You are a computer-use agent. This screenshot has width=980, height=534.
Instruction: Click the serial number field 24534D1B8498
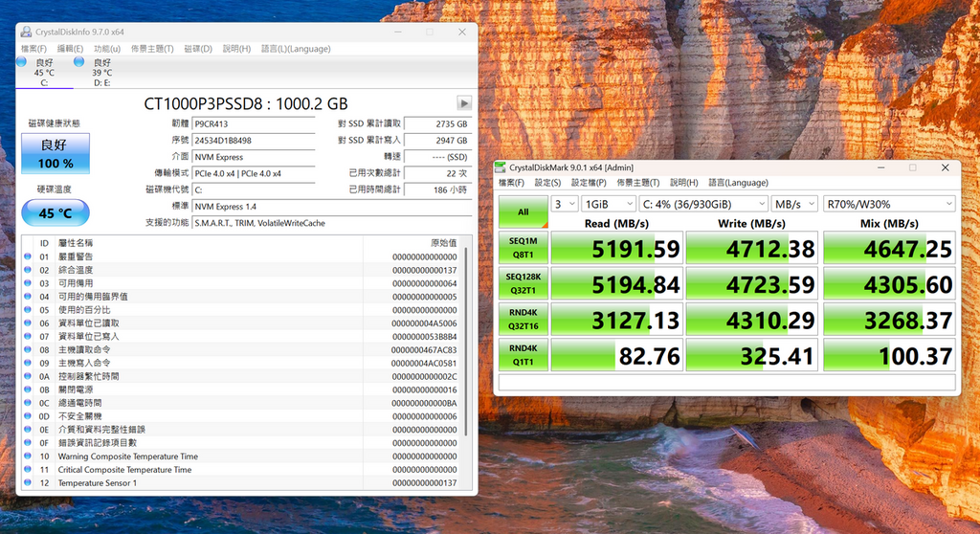pyautogui.click(x=253, y=140)
